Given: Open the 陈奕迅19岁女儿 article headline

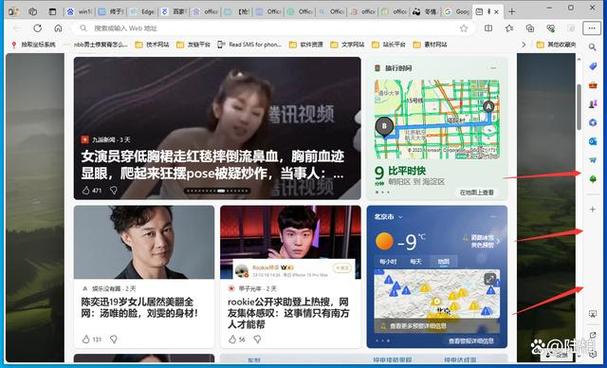Looking at the screenshot, I should coord(139,308).
